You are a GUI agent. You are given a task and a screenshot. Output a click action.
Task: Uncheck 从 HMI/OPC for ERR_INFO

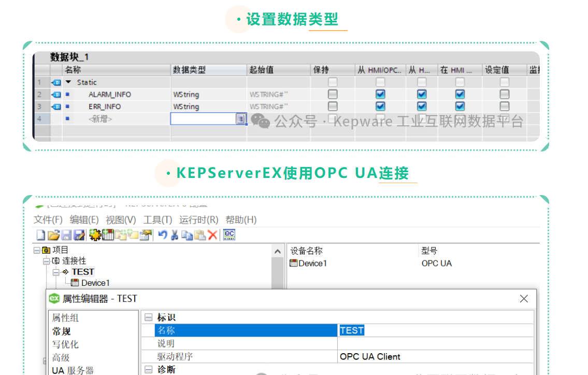pyautogui.click(x=380, y=106)
